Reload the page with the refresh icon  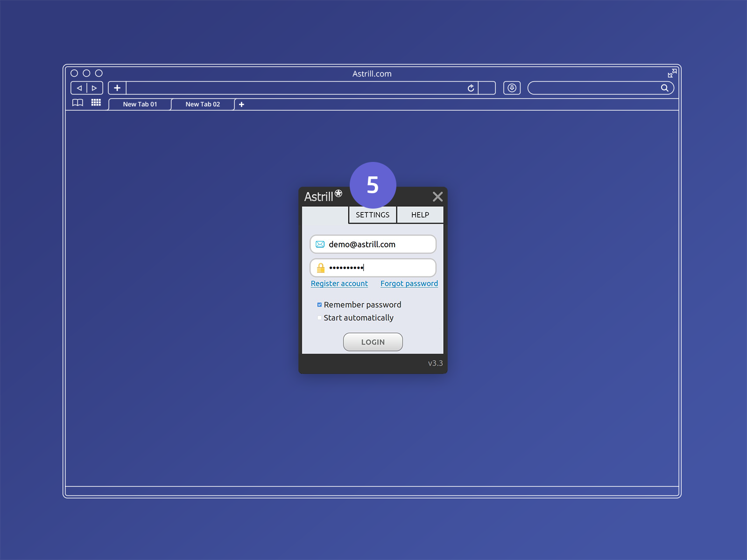[x=471, y=88]
